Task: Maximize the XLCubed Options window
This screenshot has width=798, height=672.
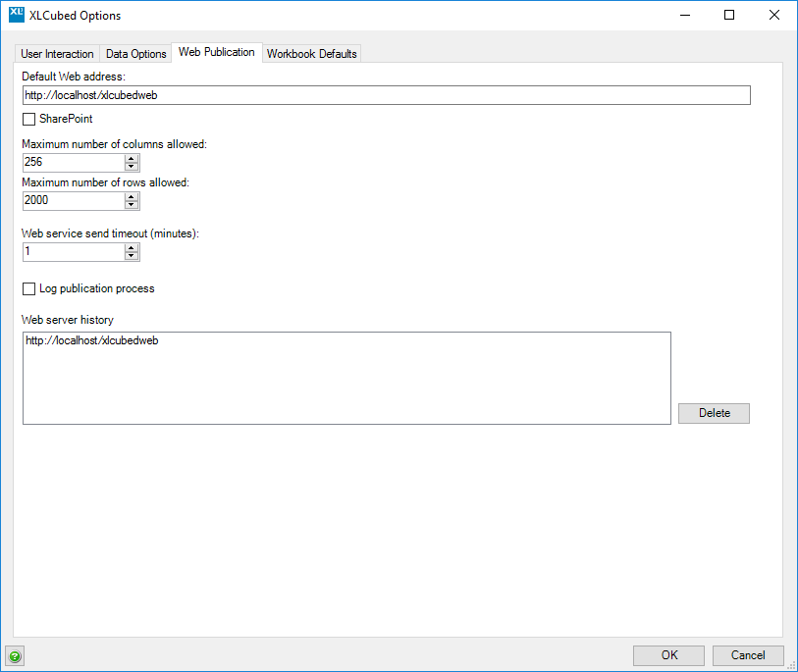Action: (729, 16)
